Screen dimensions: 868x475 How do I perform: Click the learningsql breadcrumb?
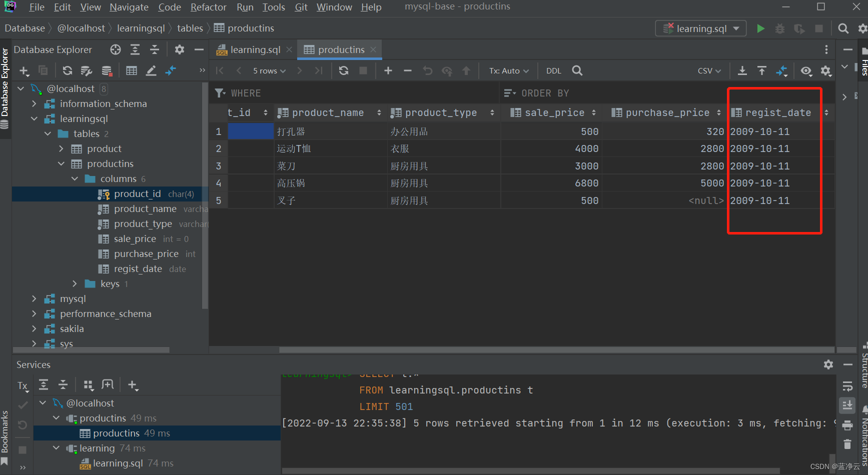click(141, 28)
